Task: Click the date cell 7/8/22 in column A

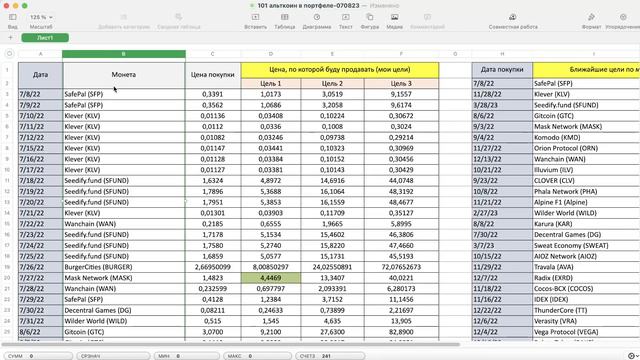Action: click(40, 94)
